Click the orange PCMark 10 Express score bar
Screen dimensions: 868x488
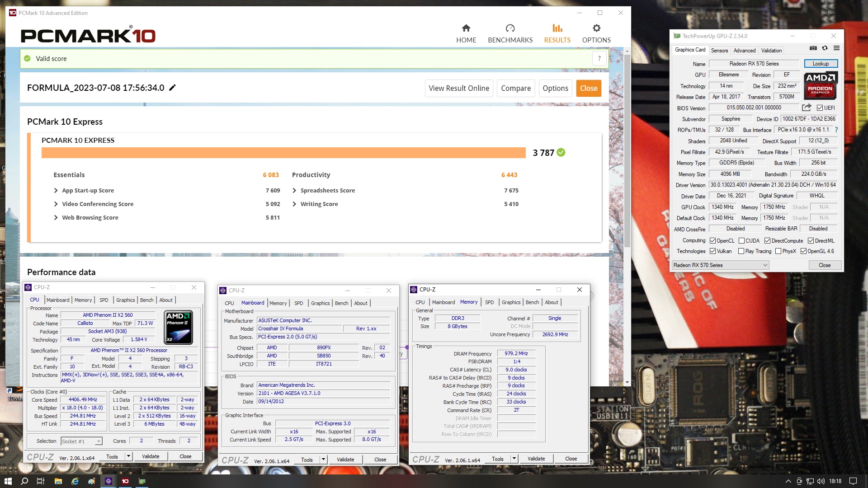pyautogui.click(x=283, y=153)
